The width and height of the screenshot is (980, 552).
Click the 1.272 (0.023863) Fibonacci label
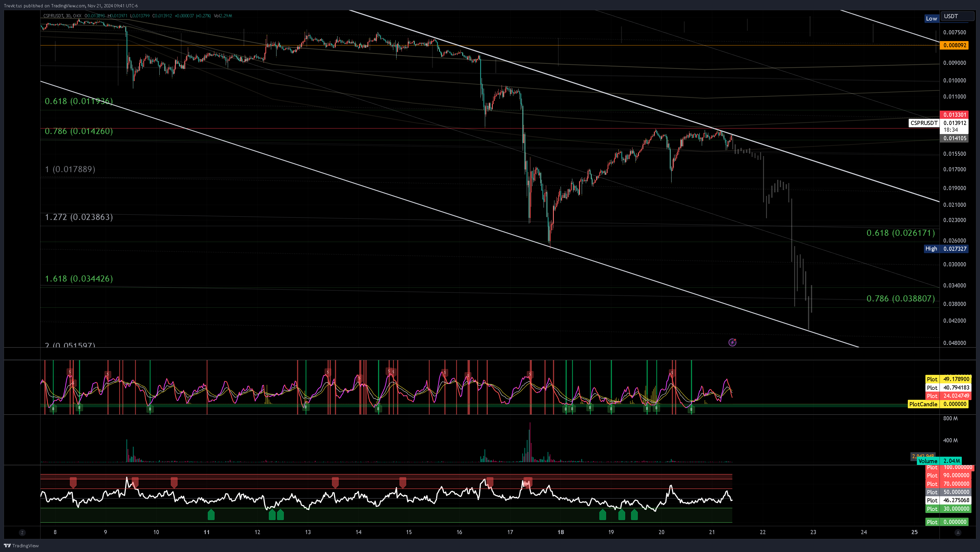79,217
